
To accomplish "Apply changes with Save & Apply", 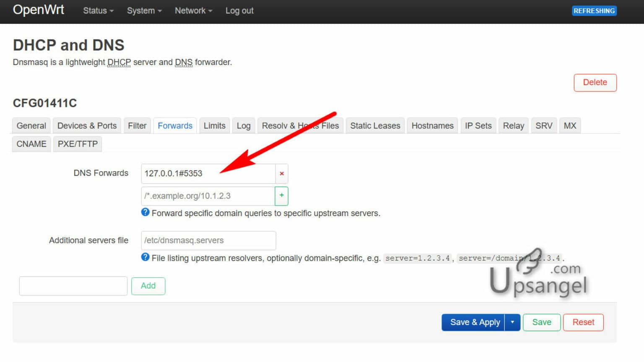I will point(475,322).
